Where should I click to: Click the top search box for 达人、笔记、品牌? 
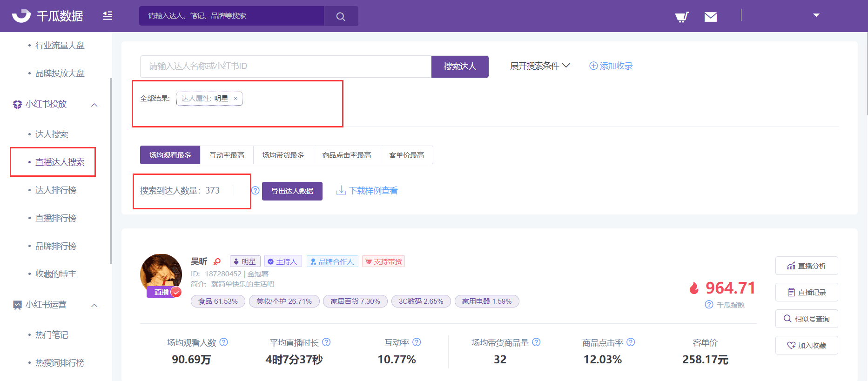(231, 16)
